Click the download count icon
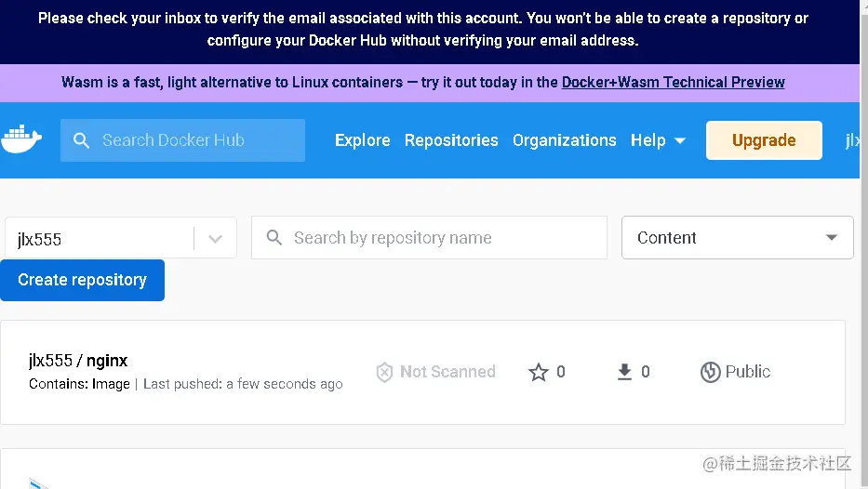 624,372
